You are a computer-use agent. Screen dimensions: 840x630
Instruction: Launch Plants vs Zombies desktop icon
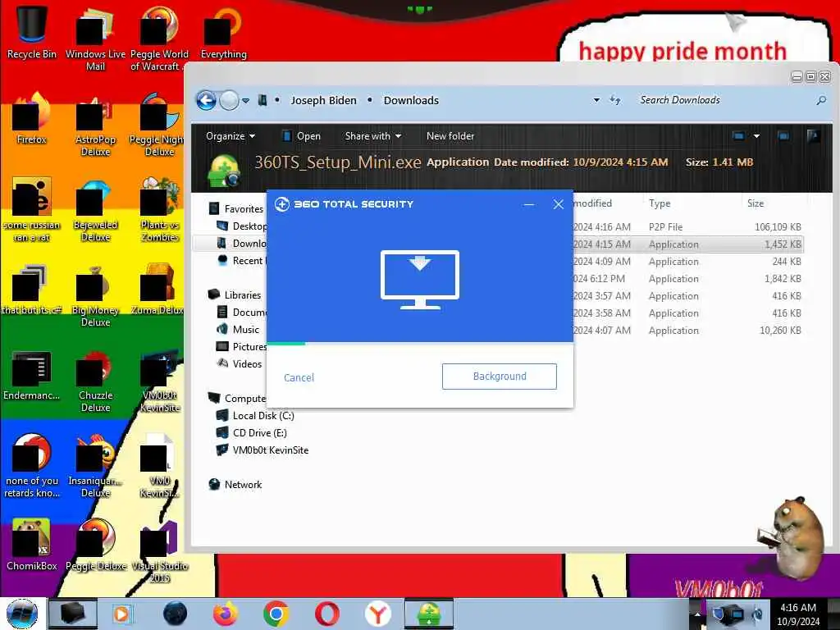tap(160, 210)
